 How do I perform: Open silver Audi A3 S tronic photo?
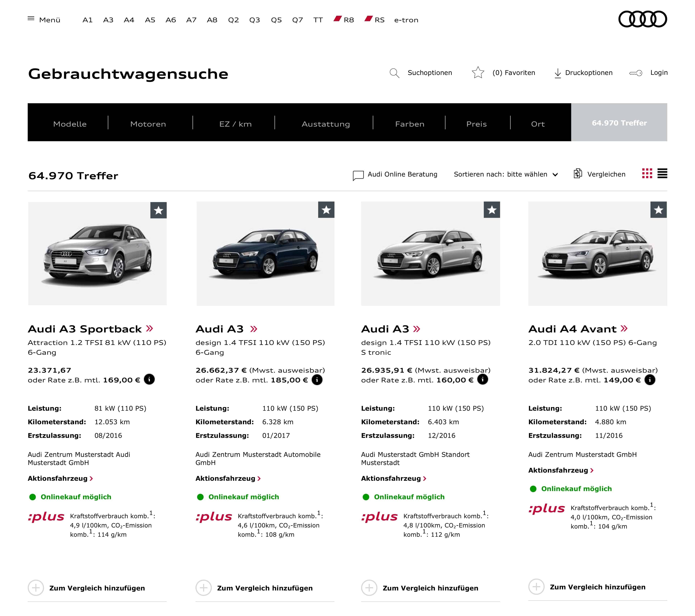tap(430, 253)
